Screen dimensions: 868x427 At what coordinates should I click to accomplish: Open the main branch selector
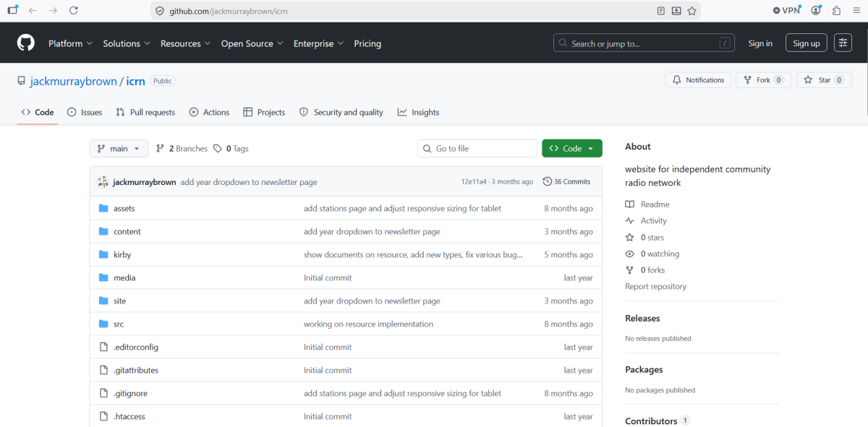[x=119, y=149]
